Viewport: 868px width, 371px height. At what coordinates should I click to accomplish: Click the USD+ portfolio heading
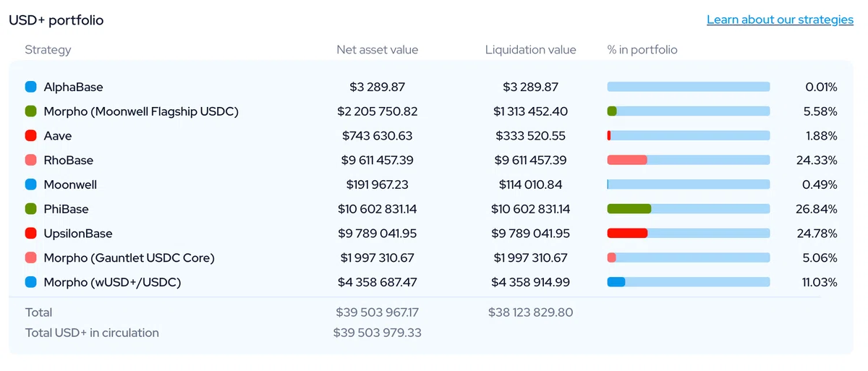point(56,20)
